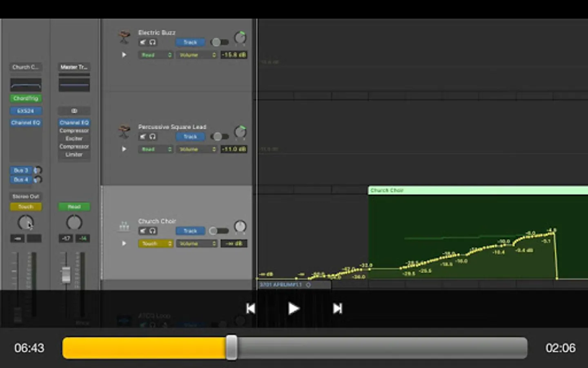Open the Touch automation mode on channel strip
This screenshot has width=588, height=368.
pos(26,207)
